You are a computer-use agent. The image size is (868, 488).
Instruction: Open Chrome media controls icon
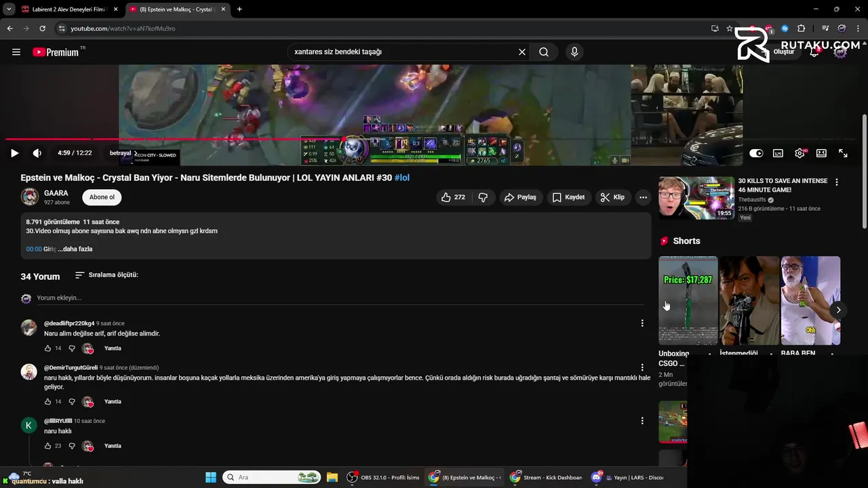(825, 28)
